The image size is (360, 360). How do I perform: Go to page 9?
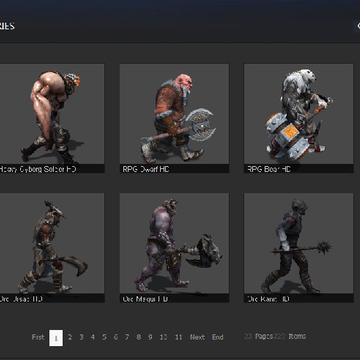click(x=150, y=337)
